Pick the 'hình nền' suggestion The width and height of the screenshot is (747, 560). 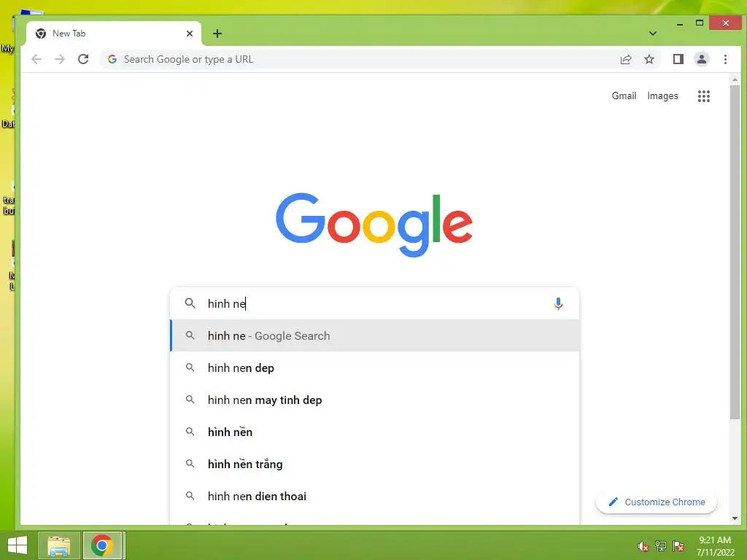coord(374,432)
